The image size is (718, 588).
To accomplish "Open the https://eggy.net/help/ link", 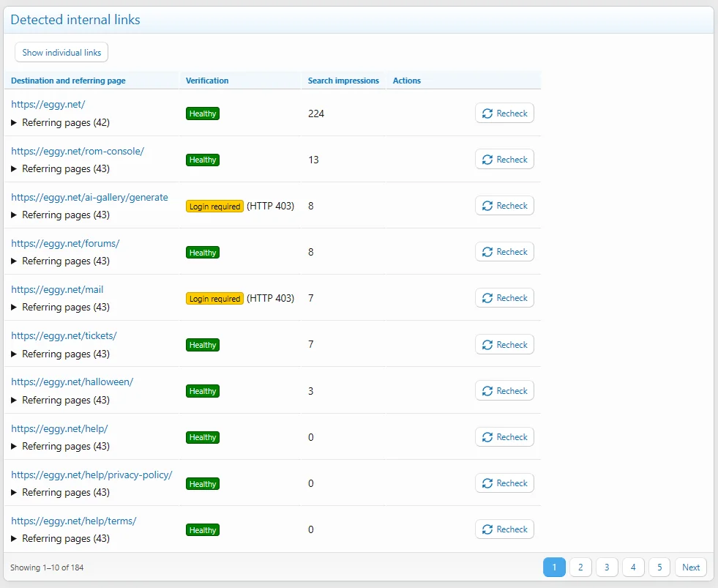I will [x=59, y=428].
